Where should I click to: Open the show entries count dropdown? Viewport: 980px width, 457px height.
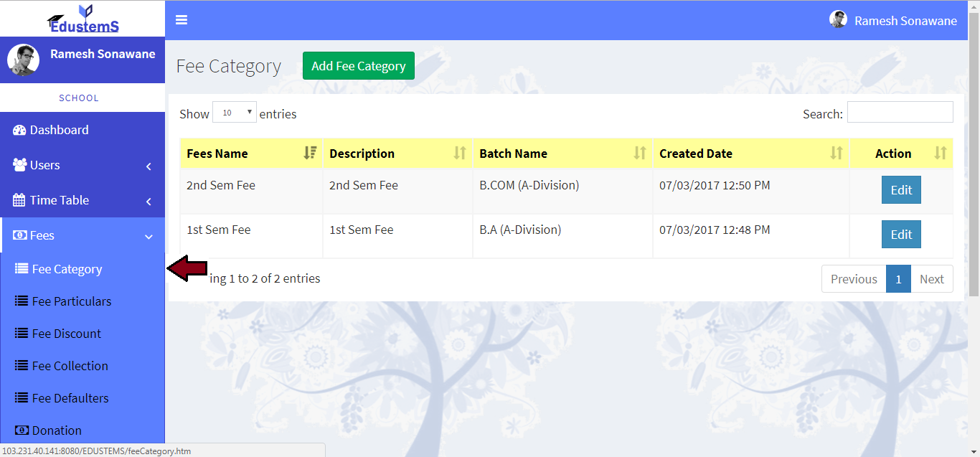coord(235,113)
